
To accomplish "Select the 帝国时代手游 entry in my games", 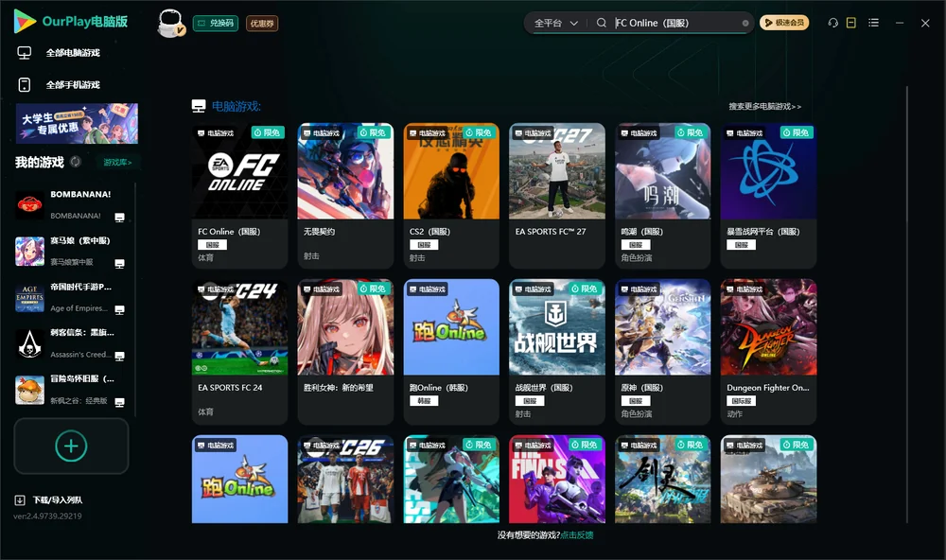I will (x=71, y=298).
